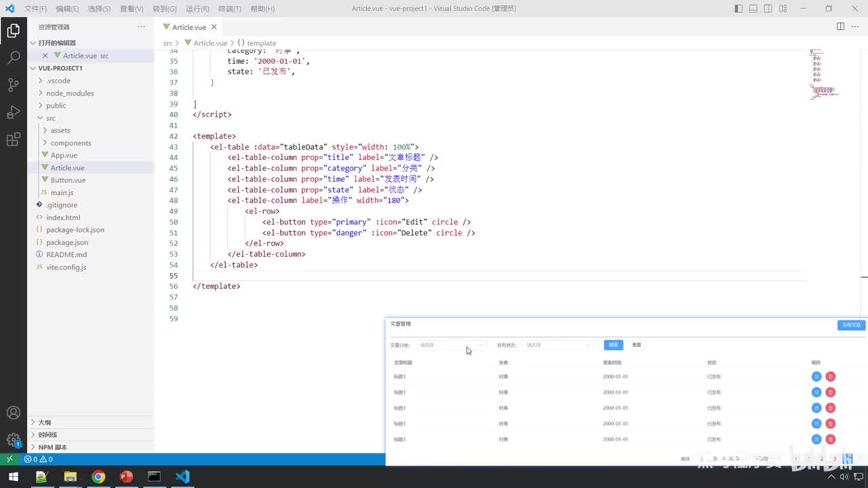Toggle the bottom panel layout button
Screen dimensions: 868x488
(753, 9)
